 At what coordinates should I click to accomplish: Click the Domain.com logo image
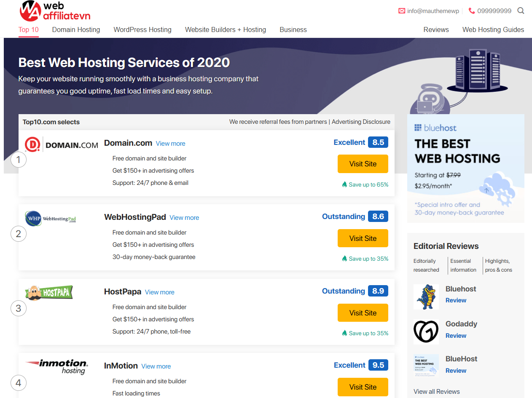(62, 145)
